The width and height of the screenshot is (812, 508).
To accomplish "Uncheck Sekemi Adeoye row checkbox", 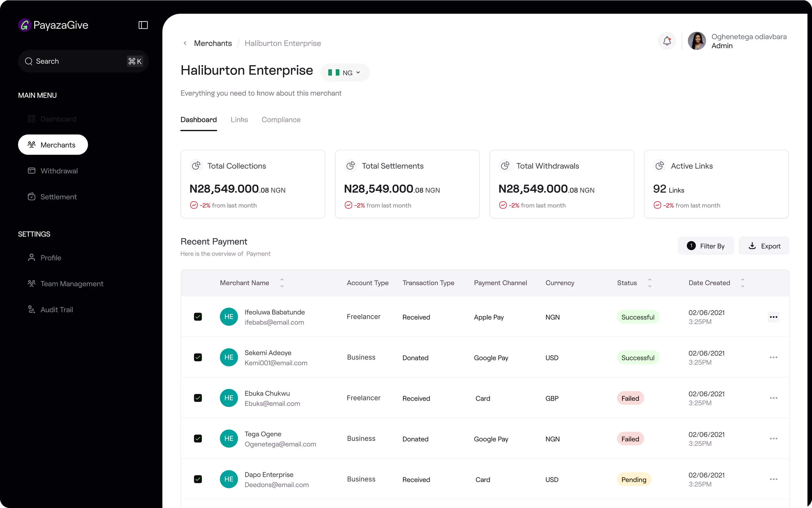I will point(198,357).
